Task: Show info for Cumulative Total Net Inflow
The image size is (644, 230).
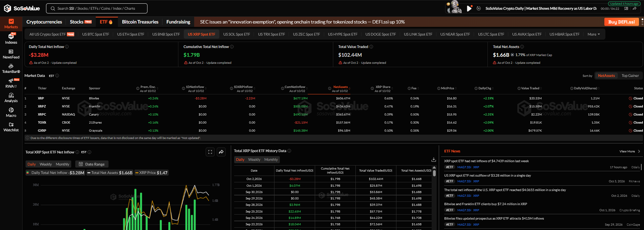Action: [232, 47]
